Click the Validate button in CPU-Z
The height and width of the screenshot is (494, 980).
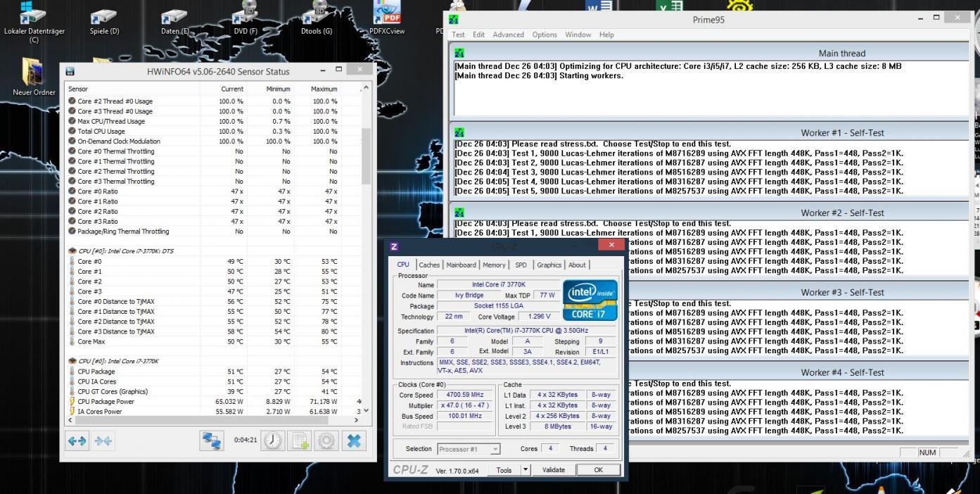tap(554, 470)
